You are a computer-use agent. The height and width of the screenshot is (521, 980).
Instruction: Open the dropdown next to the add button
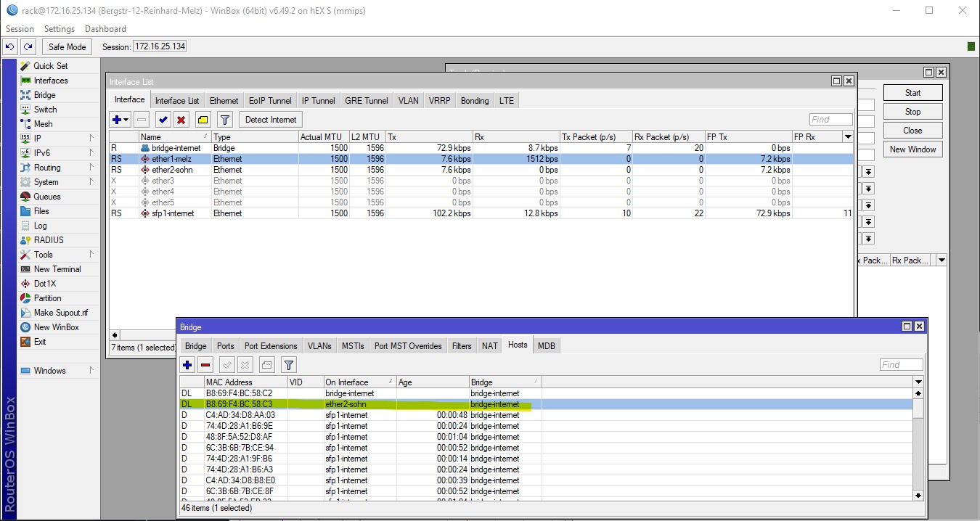tap(126, 120)
